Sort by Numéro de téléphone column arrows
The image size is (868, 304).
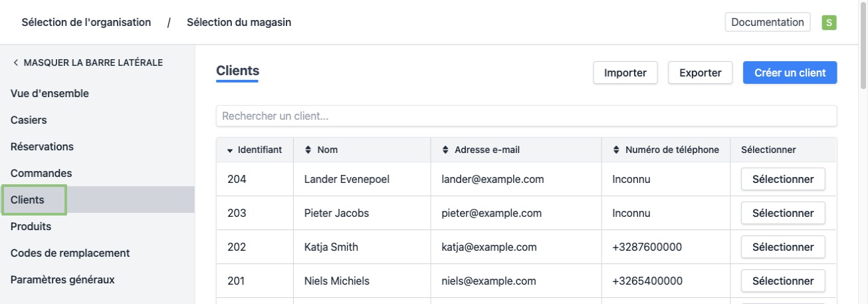click(616, 150)
